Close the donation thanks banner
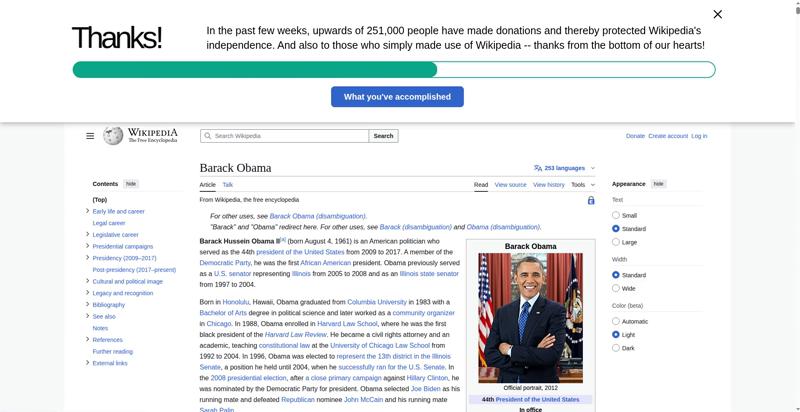The height and width of the screenshot is (412, 800). click(717, 14)
